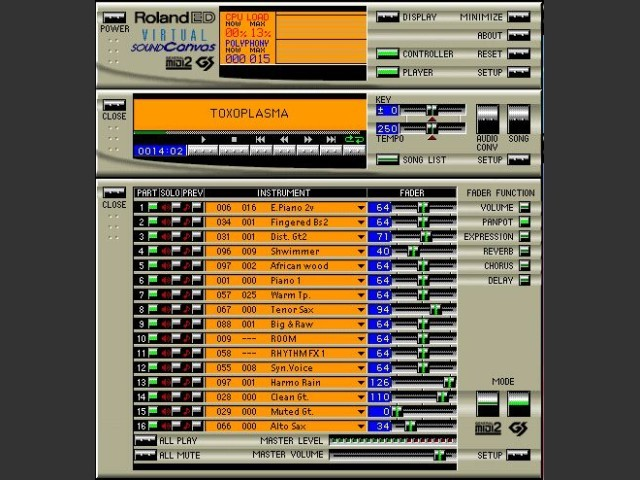Skip to previous song

tap(260, 150)
